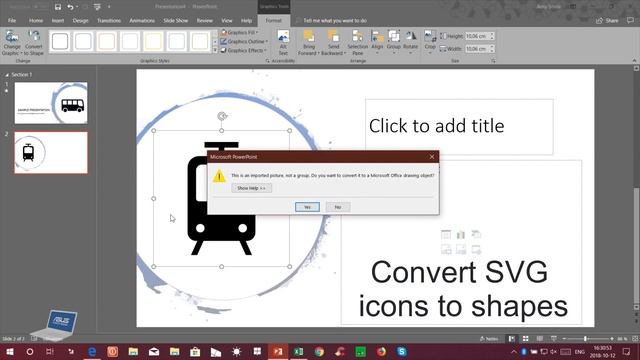Expand the Graphics Styles gallery's More arrow
The width and height of the screenshot is (640, 360).
(215, 50)
